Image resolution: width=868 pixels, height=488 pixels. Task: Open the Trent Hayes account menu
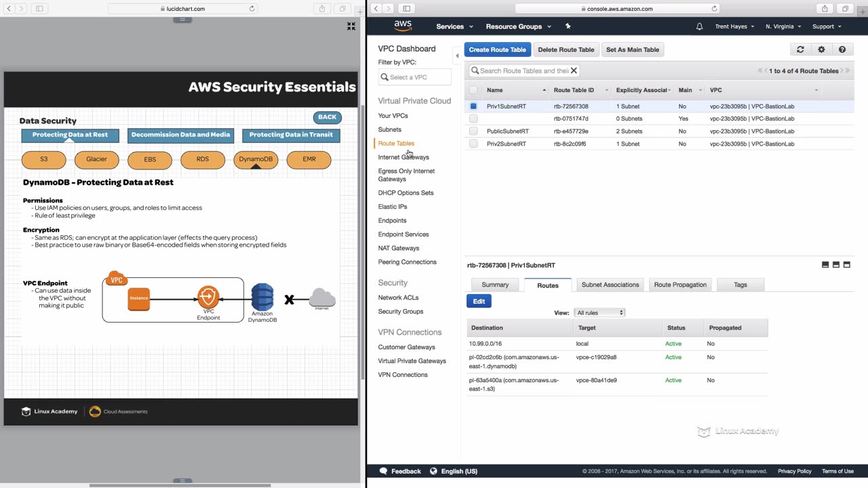(734, 26)
